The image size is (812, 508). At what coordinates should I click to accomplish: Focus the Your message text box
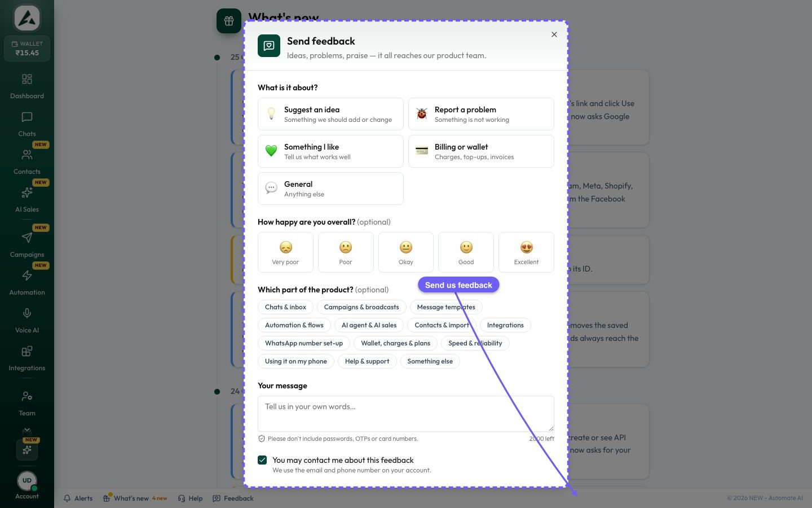click(406, 414)
